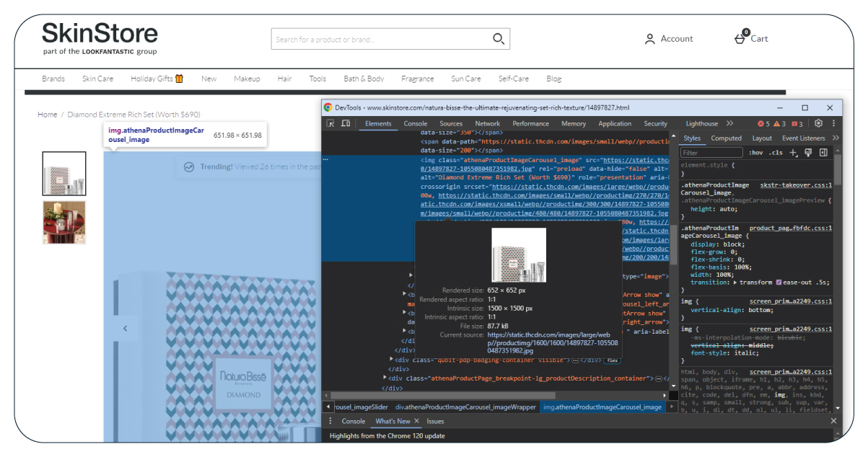
Task: Click the search magnifier icon in SkinStore header
Action: coord(499,39)
